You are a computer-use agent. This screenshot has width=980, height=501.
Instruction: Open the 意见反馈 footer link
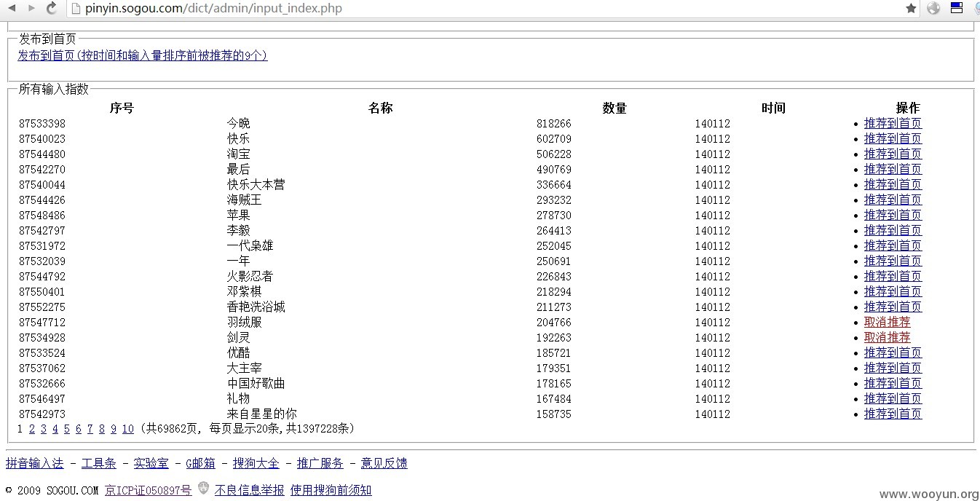(x=384, y=463)
